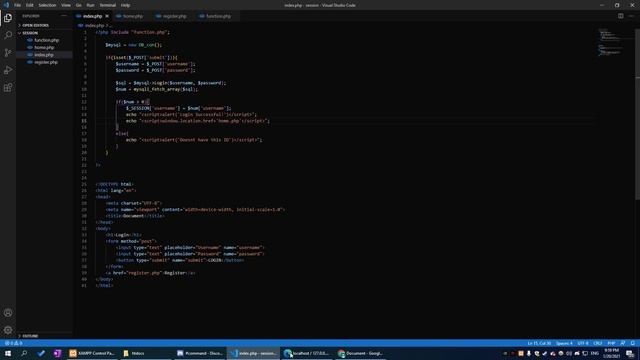Open the Extensions view
Viewport: 640px width, 360px height.
point(8,87)
